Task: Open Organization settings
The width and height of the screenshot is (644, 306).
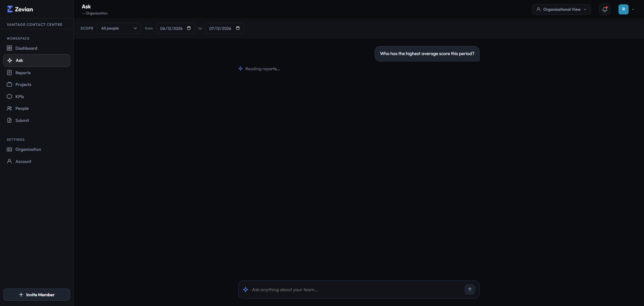Action: click(x=37, y=149)
